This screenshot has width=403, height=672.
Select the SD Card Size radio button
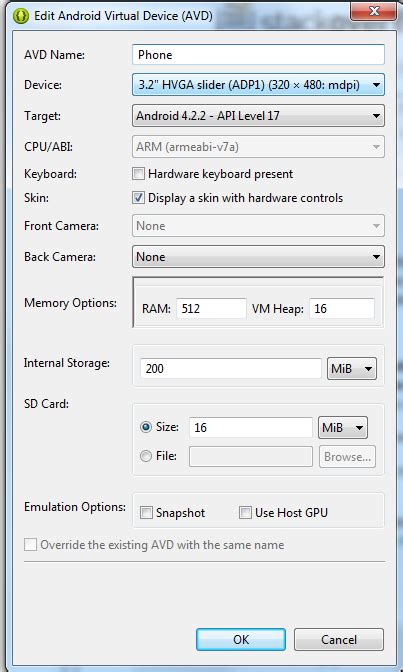[x=146, y=427]
